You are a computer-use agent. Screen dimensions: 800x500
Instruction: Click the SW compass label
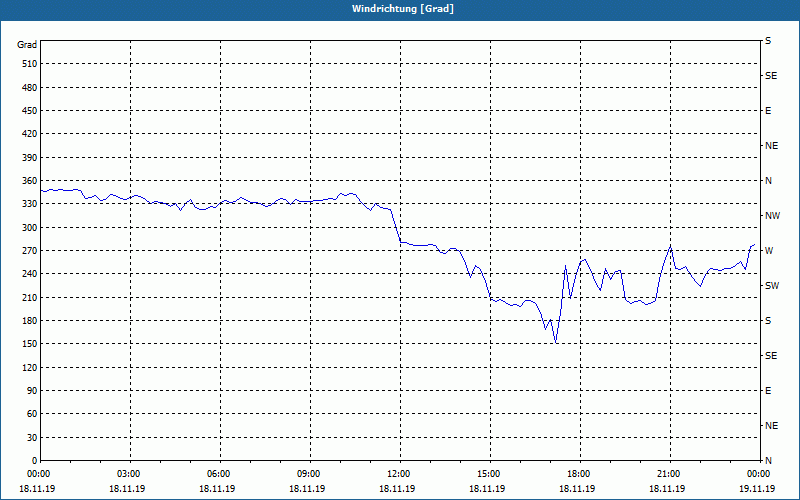tap(772, 286)
